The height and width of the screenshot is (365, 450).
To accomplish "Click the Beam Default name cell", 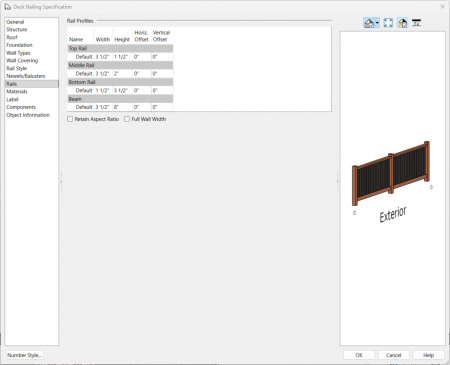I will [x=81, y=107].
